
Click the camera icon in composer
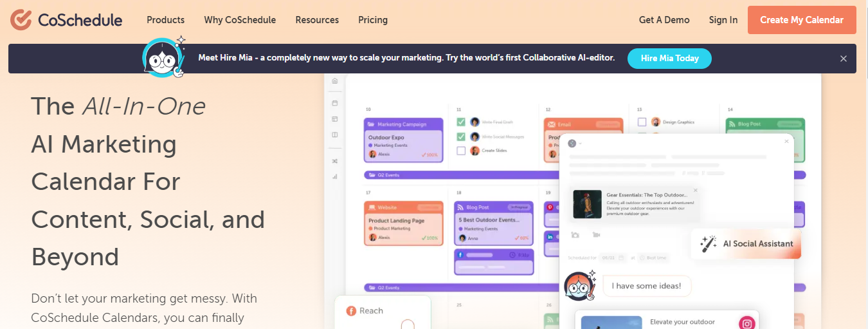pyautogui.click(x=575, y=236)
